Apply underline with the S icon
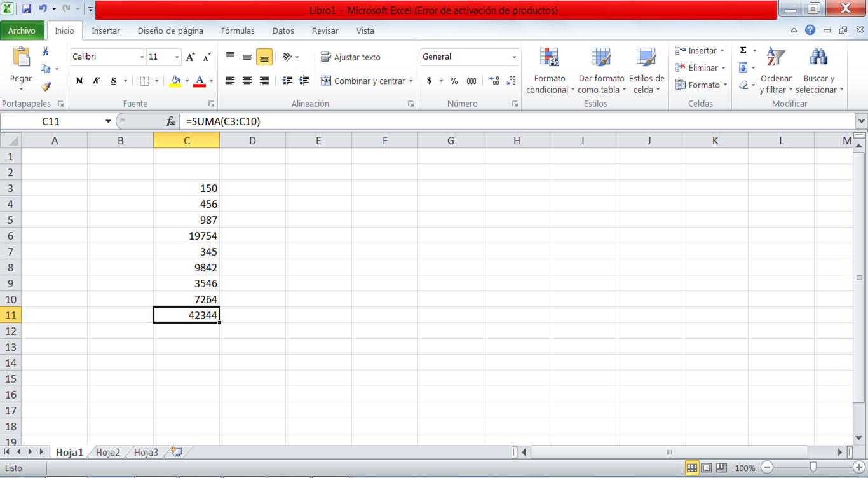Screen dimensions: 868x478 [112, 81]
